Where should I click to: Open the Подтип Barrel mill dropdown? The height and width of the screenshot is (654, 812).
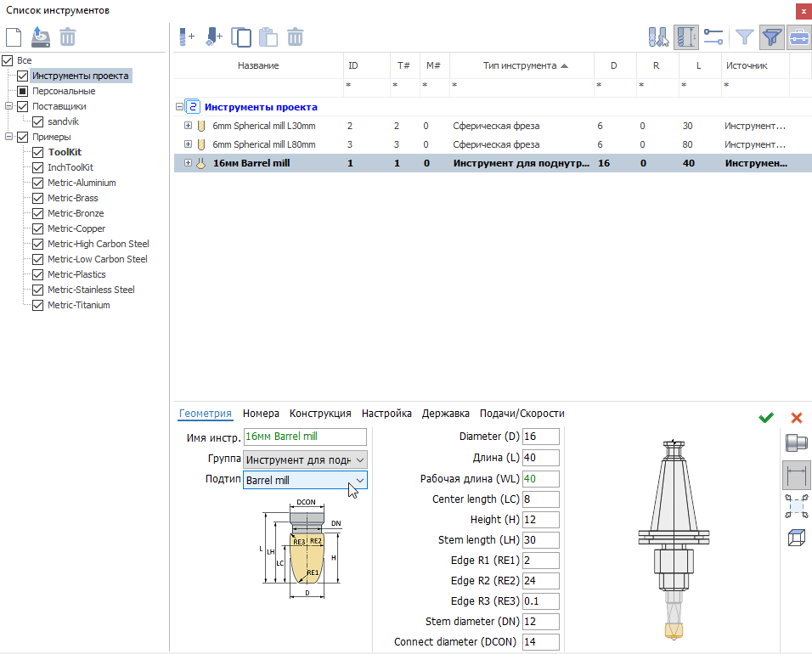[305, 480]
